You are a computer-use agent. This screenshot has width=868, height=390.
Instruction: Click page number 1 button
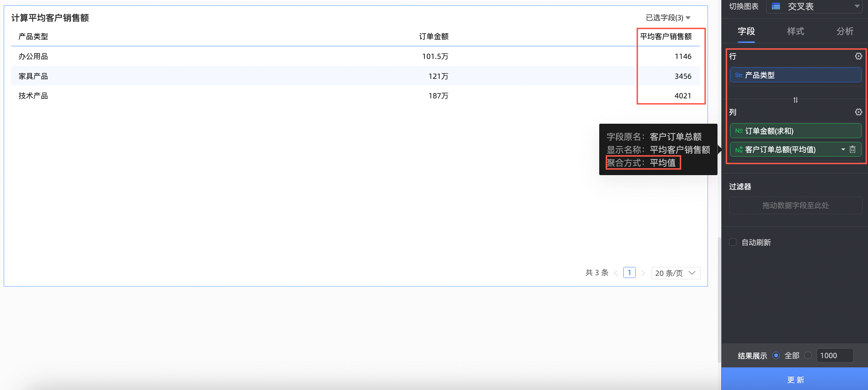(x=629, y=273)
